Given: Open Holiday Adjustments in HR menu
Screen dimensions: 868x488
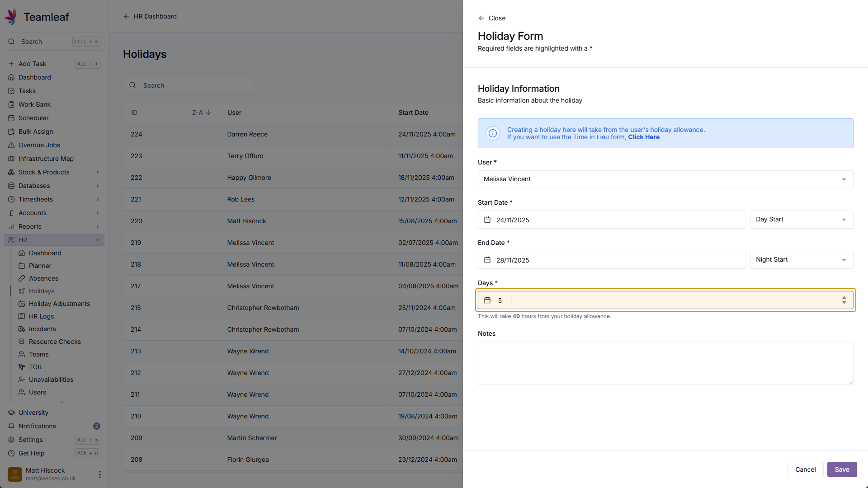Looking at the screenshot, I should [x=59, y=304].
